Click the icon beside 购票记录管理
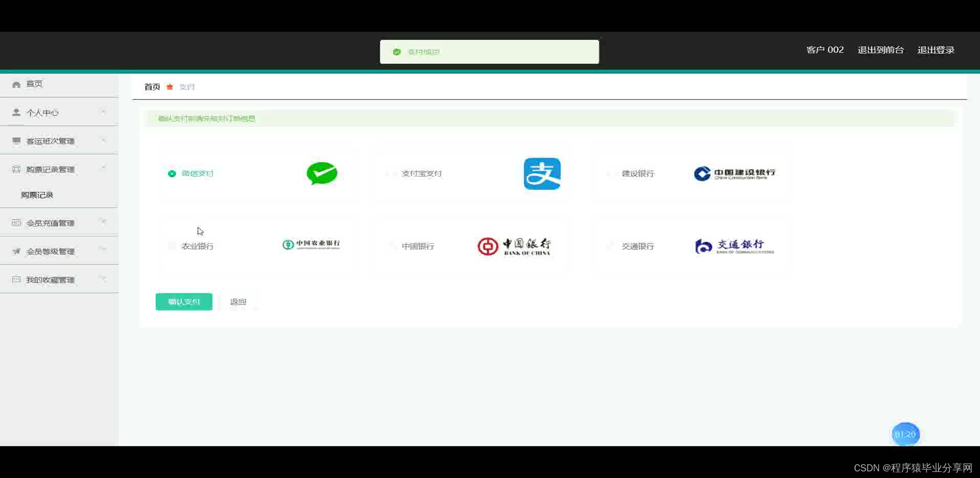 tap(16, 169)
